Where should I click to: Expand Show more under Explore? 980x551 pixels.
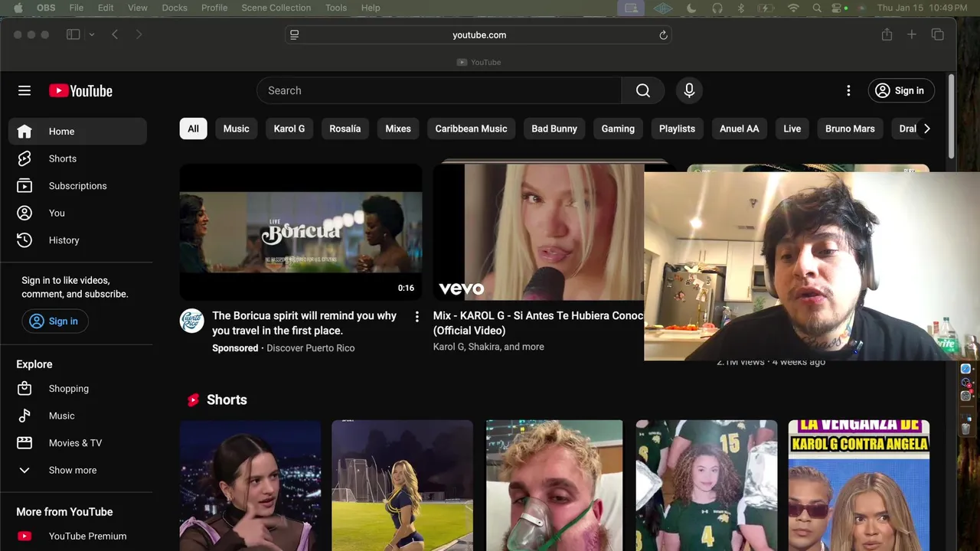click(x=77, y=470)
